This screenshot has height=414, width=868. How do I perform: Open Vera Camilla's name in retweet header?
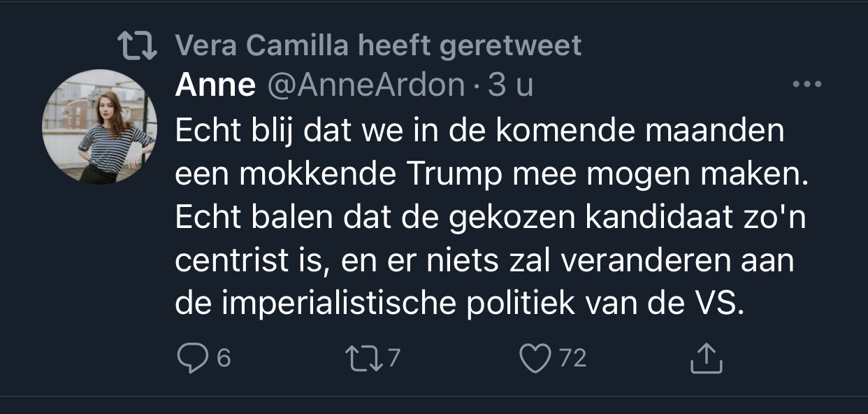tap(262, 46)
